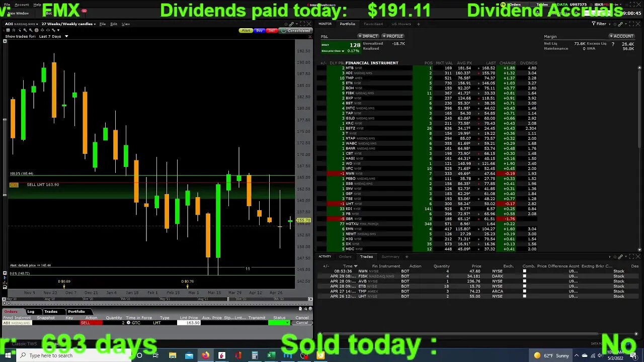
Task: Click the Excess Liq question mark
Action: click(612, 44)
